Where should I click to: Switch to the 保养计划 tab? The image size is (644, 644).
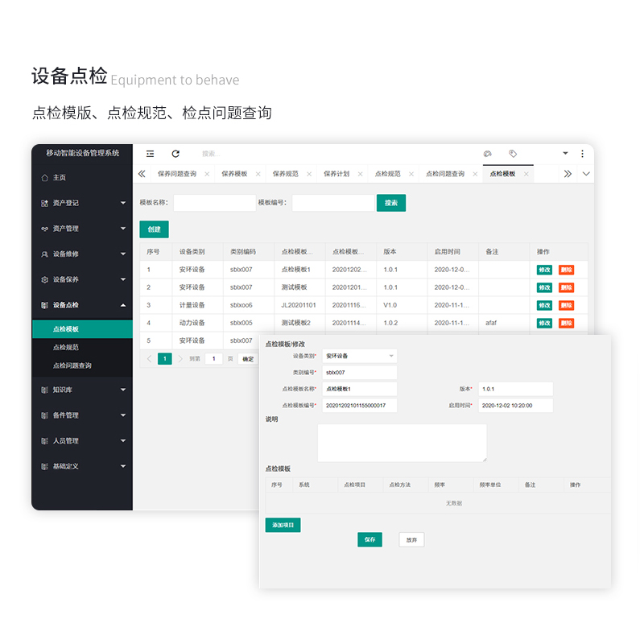[336, 174]
